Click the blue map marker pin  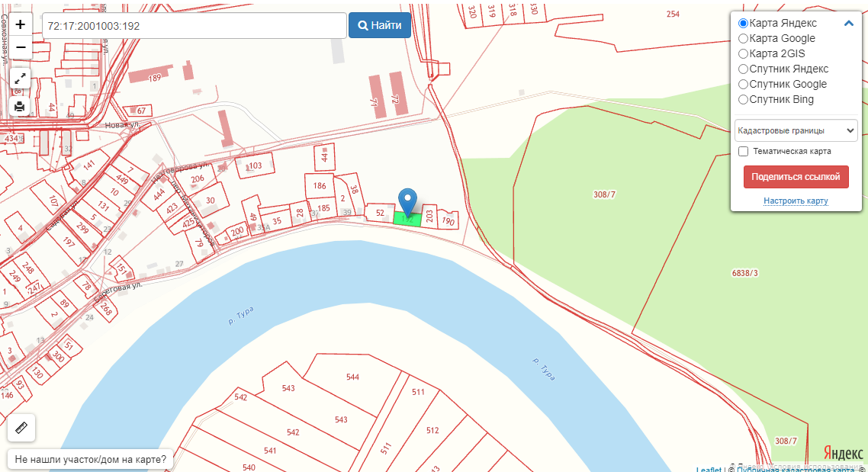tap(407, 203)
